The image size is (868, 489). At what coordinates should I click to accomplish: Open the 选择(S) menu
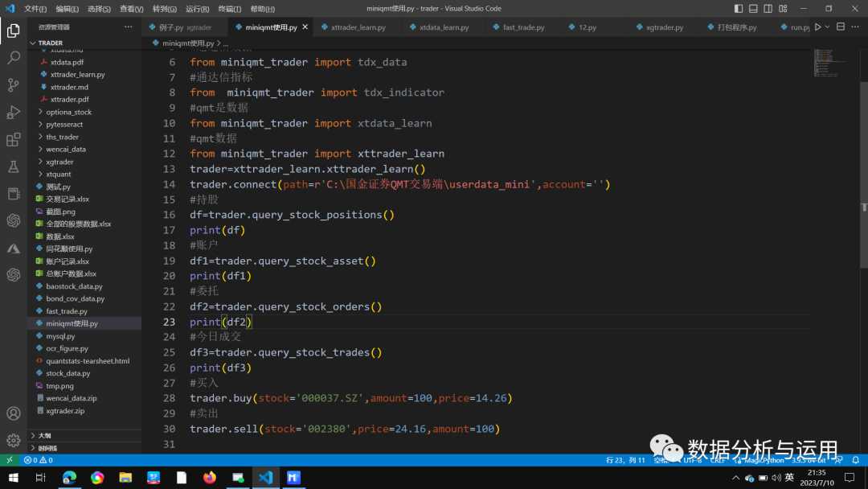tap(99, 9)
